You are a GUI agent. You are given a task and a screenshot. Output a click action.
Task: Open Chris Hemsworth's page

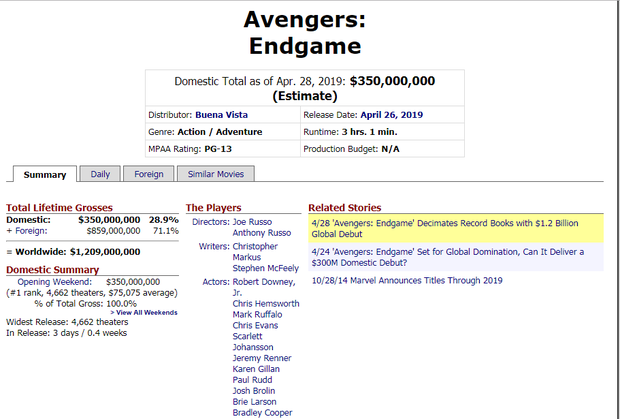(266, 304)
